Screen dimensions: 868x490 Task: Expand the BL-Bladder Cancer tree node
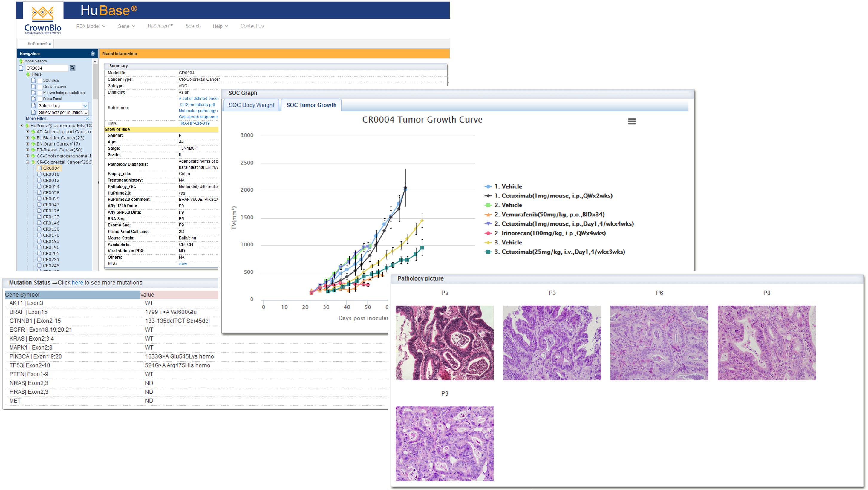pyautogui.click(x=27, y=138)
